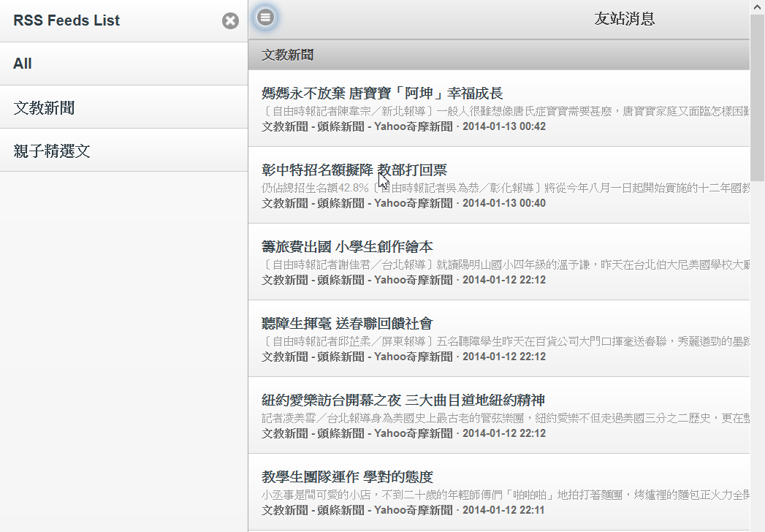
Task: Close the RSS Feeds List panel
Action: coord(230,21)
